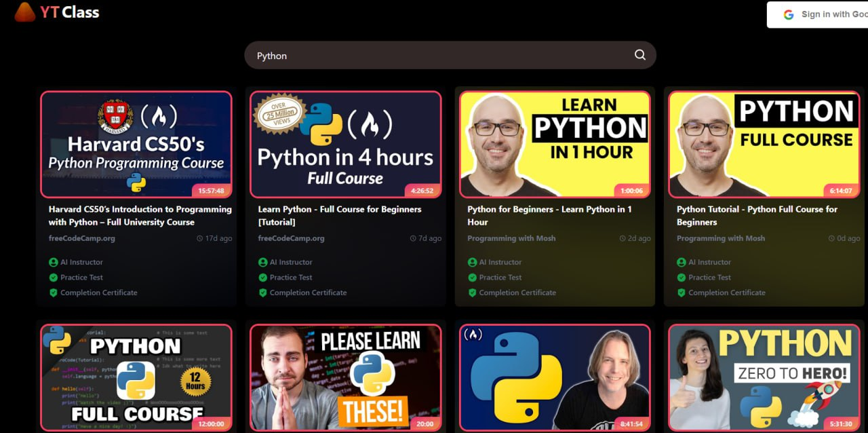Screen dimensions: 868x433
Task: Open Harvard CS50's Python course thumbnail
Action: tap(136, 145)
